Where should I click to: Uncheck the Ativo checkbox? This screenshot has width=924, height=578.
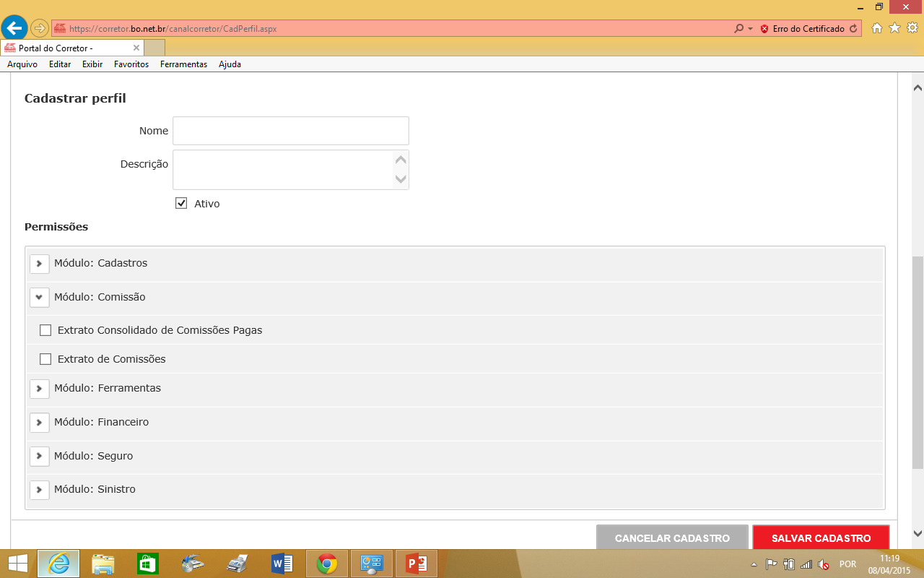tap(182, 204)
